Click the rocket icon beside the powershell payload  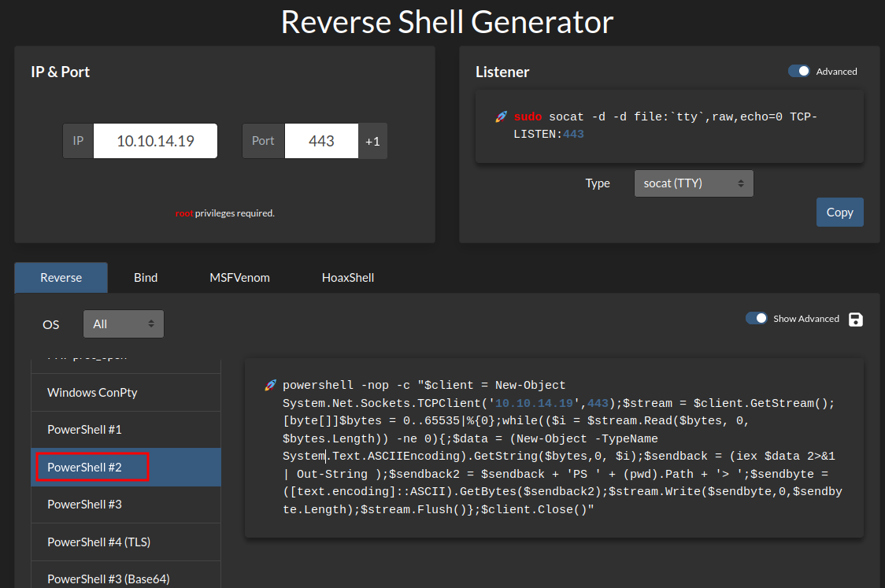coord(270,386)
